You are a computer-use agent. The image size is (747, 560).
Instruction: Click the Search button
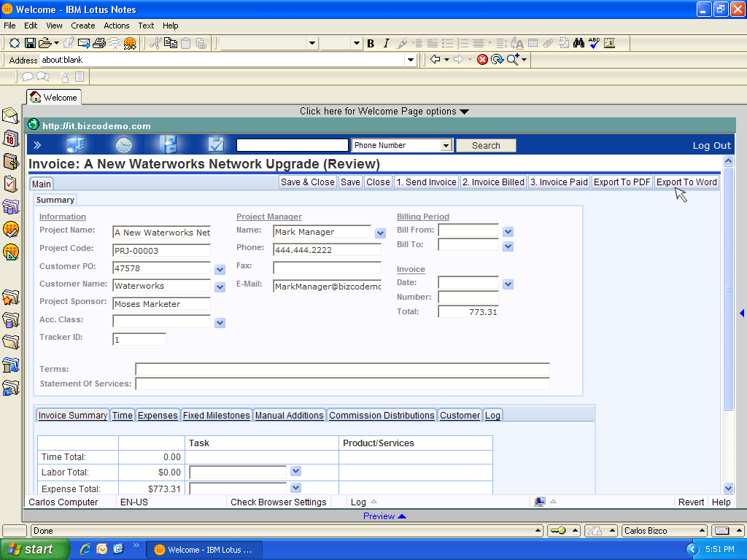click(x=486, y=146)
